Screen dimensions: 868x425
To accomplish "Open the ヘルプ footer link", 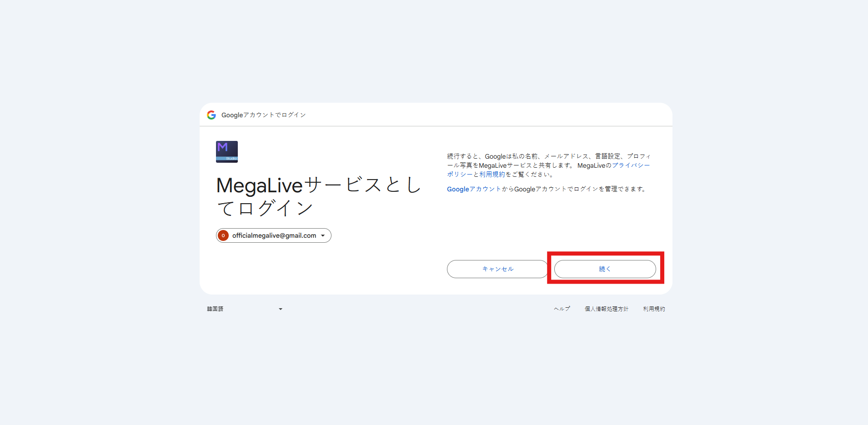I will pyautogui.click(x=562, y=309).
